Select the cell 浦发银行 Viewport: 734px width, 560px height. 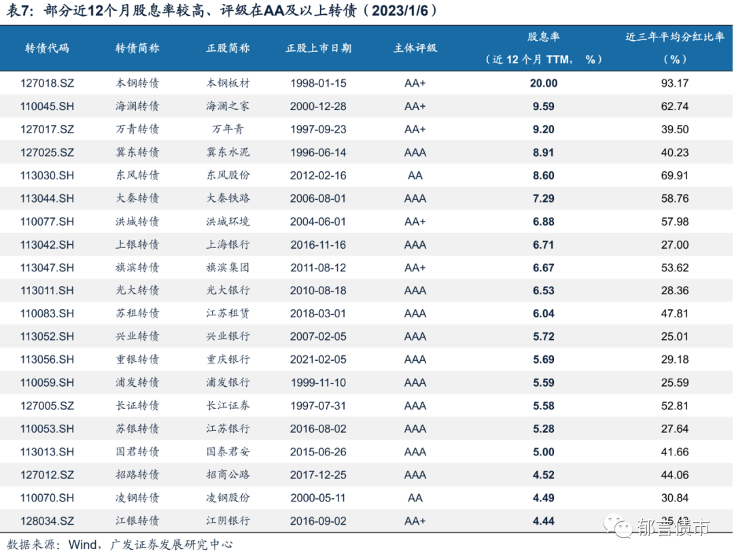(x=228, y=383)
